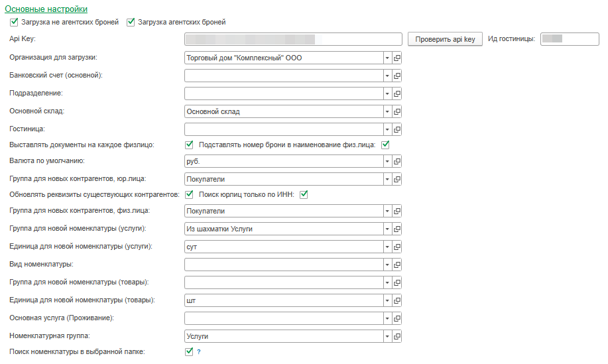This screenshot has height=364, width=608.
Task: Click open icon beside Основная услуга (Проживание)
Action: [x=397, y=318]
